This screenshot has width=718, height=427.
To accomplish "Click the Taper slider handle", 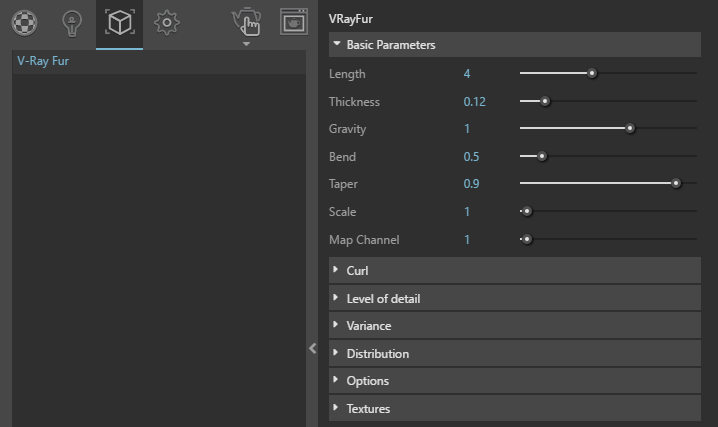I will [676, 183].
